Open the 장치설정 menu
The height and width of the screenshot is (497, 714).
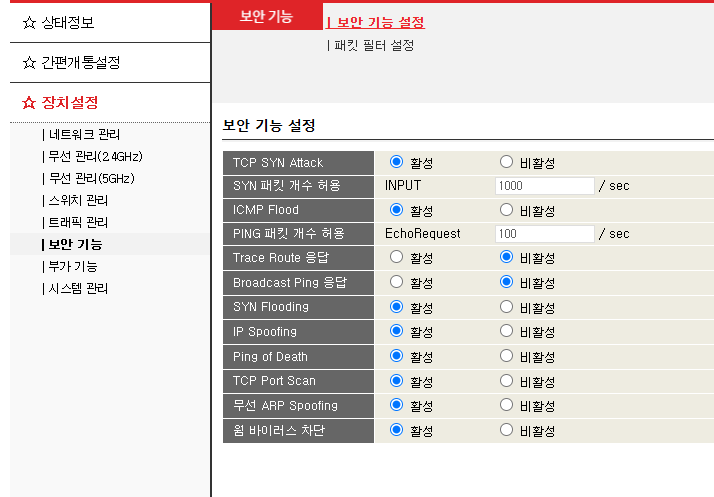point(70,102)
